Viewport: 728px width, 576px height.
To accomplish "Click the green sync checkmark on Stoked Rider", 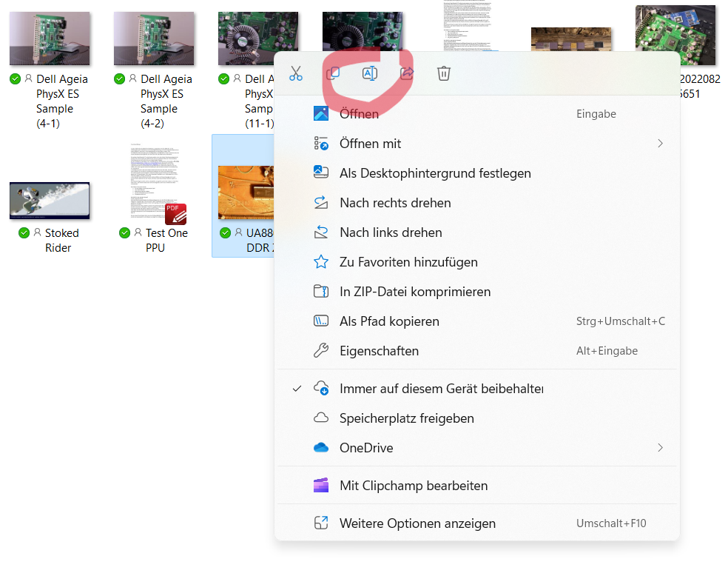I will coord(24,232).
